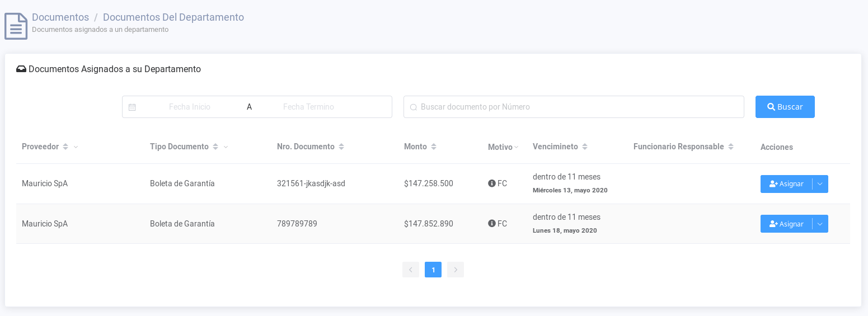
Task: Click the calendar icon in the date range field
Action: 132,107
